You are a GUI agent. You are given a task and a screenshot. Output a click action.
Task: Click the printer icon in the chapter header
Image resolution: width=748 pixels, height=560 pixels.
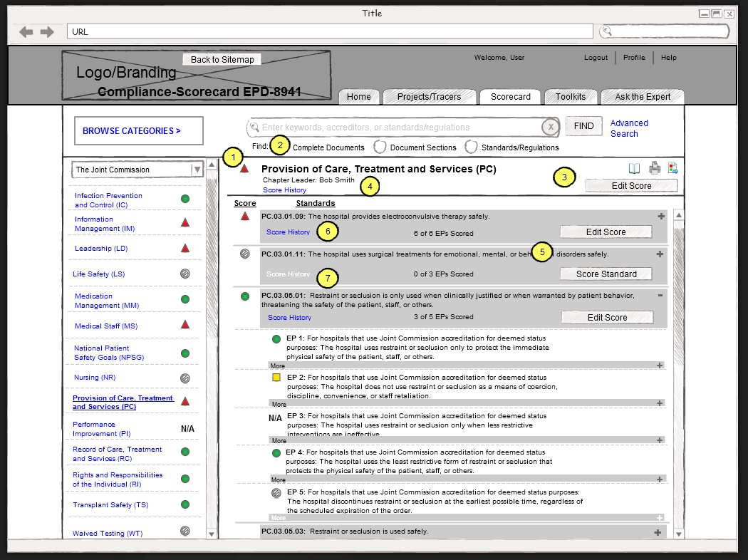pos(655,167)
